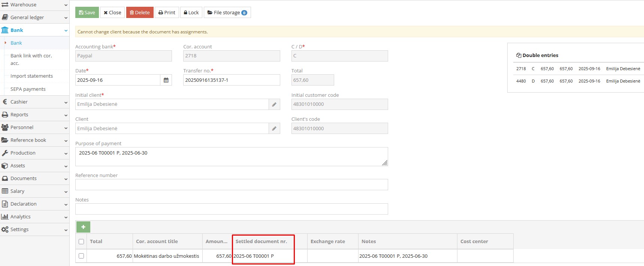Open File storage folder
Screen dimensions: 644x266
pyautogui.click(x=227, y=12)
